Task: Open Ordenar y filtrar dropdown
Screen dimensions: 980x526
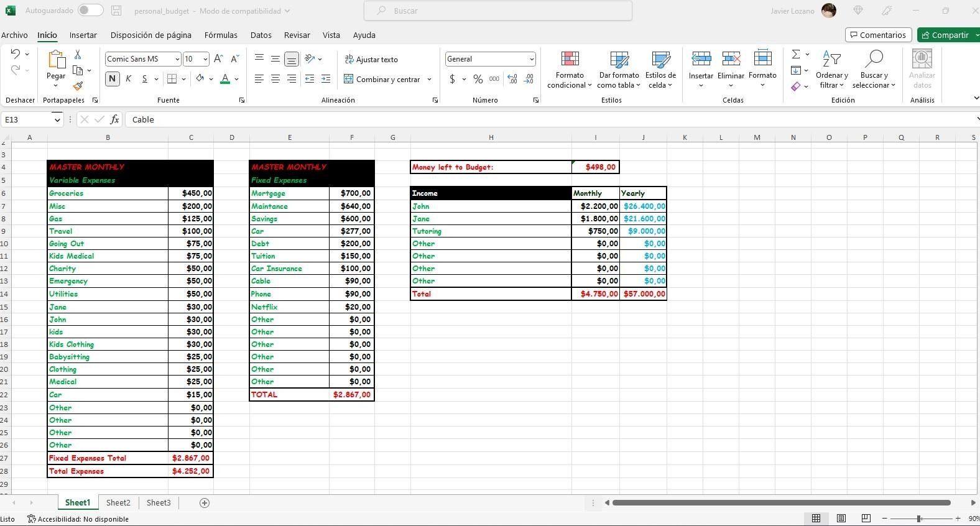Action: click(x=831, y=70)
